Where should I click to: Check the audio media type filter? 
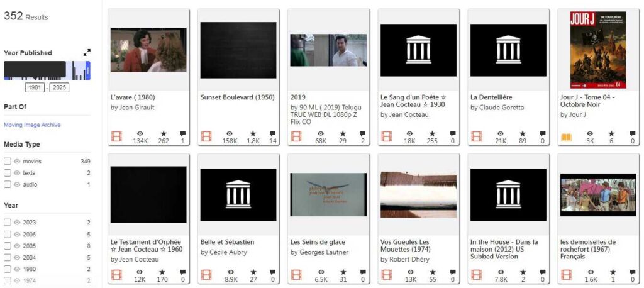8,184
